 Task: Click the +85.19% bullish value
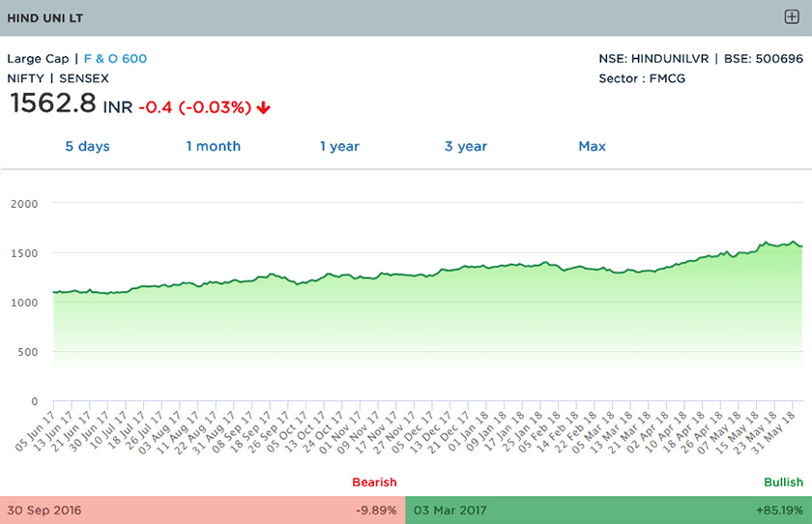tap(780, 510)
